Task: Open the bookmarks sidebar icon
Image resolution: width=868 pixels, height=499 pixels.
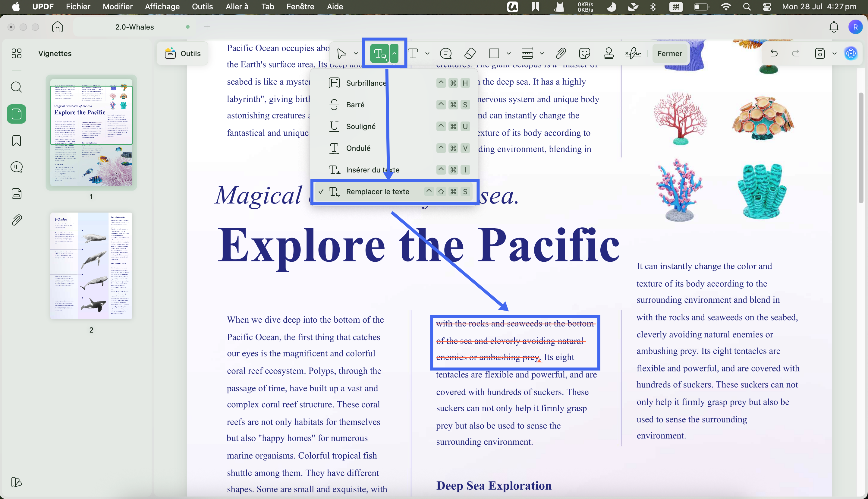Action: pos(17,141)
